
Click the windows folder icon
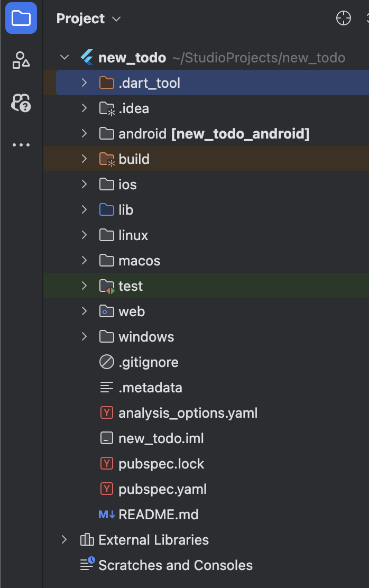click(x=106, y=337)
